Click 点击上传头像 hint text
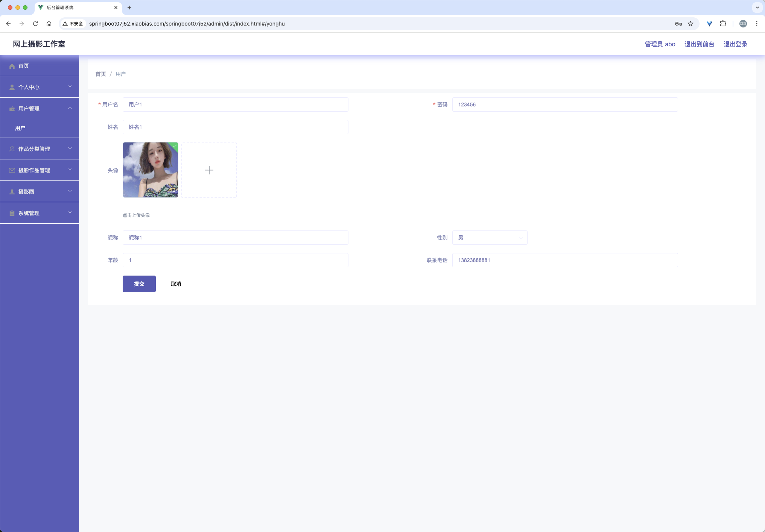The image size is (765, 532). 136,215
